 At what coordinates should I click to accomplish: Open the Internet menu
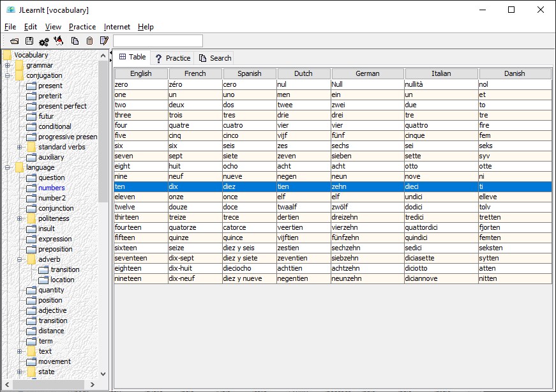117,27
